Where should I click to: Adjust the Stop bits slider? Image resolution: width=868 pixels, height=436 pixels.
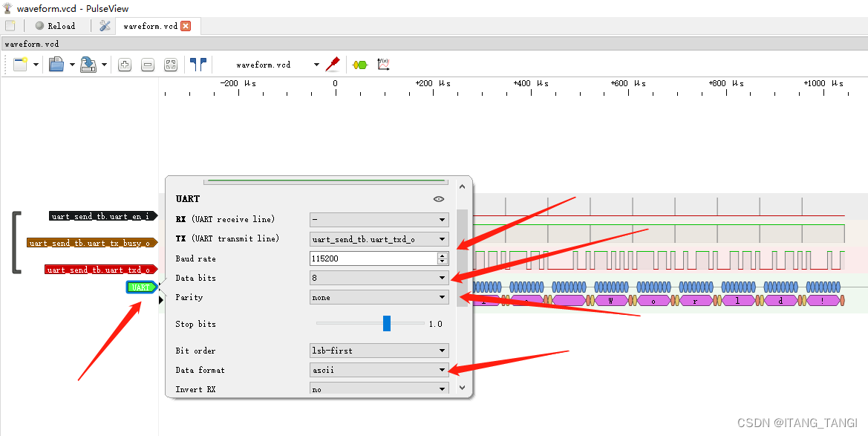click(388, 322)
